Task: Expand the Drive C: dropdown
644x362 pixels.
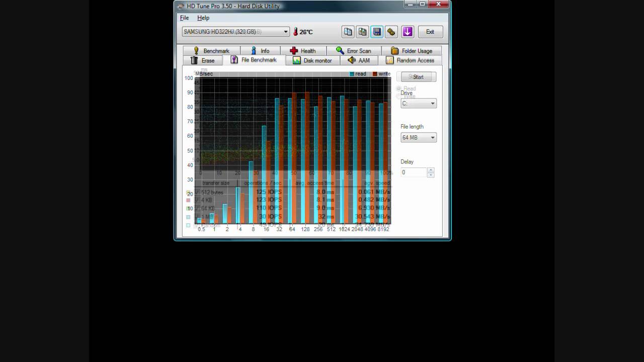Action: click(x=419, y=104)
